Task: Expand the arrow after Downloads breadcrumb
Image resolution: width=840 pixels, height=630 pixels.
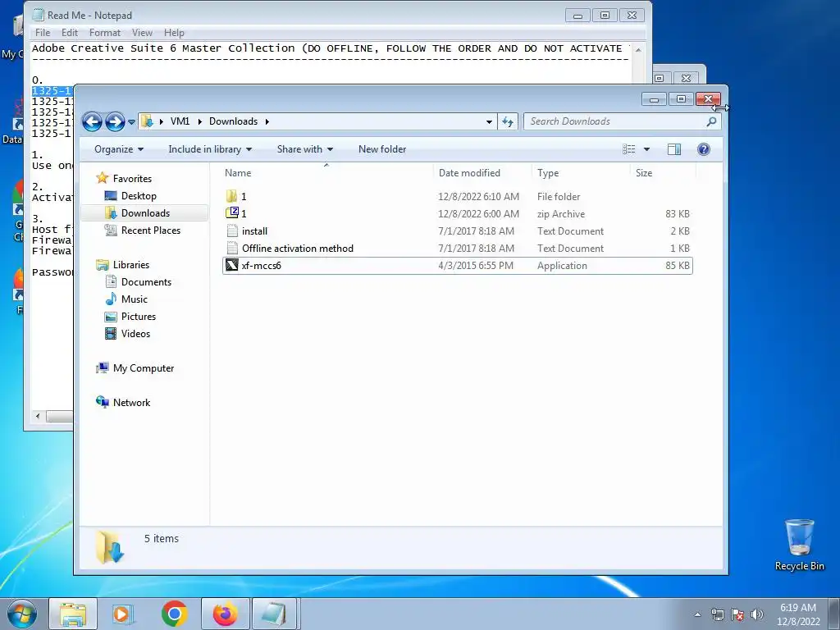Action: click(267, 121)
